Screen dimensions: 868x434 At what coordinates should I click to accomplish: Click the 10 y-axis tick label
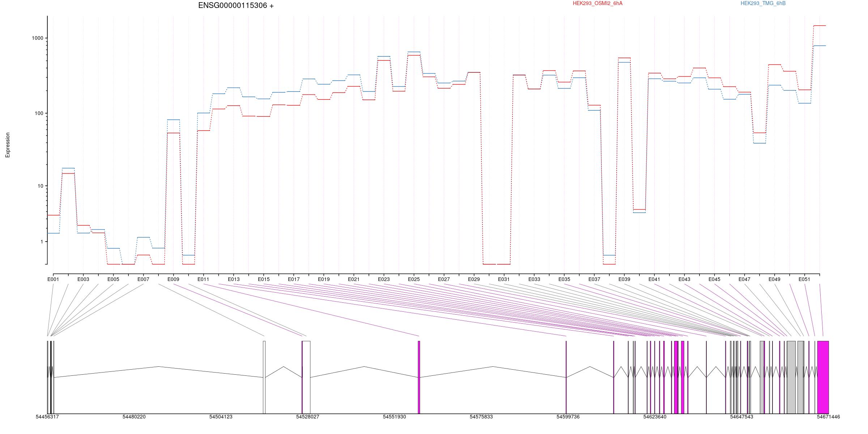(x=41, y=186)
